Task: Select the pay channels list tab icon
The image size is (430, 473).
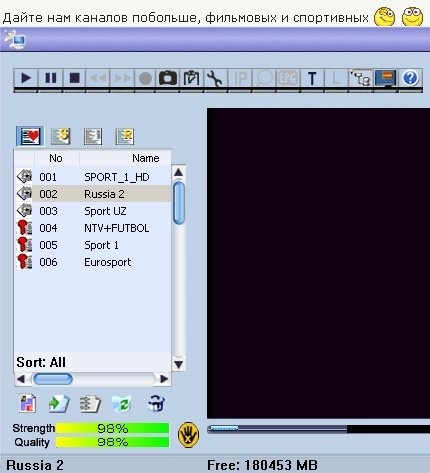Action: [61, 136]
